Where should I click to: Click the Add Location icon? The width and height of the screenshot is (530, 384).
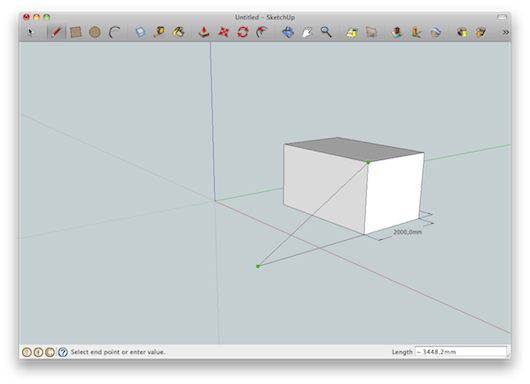[x=352, y=32]
